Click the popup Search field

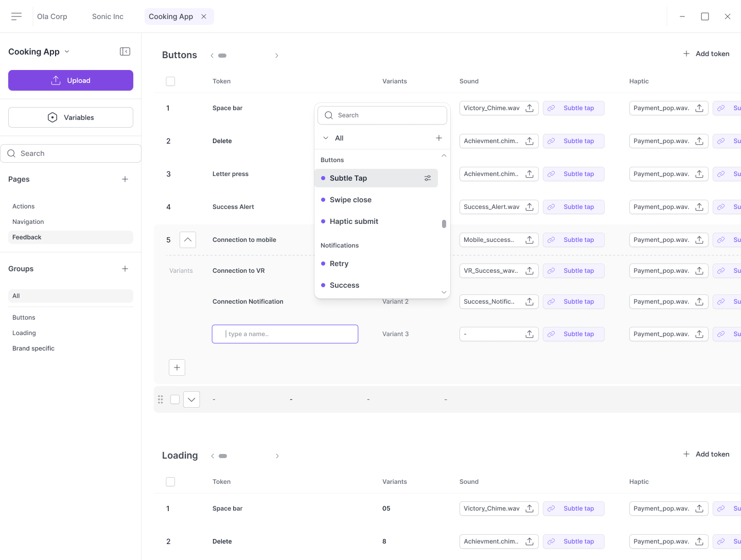coord(382,115)
